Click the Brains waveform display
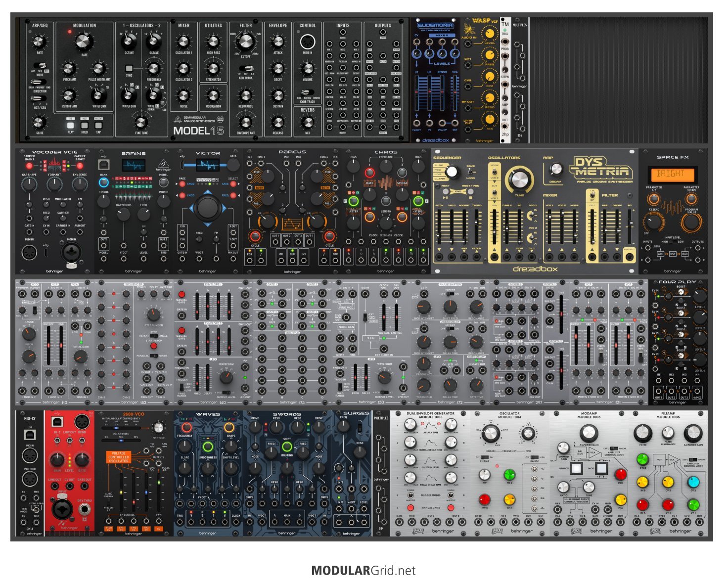Screen dimensions: 728x581 tap(134, 165)
